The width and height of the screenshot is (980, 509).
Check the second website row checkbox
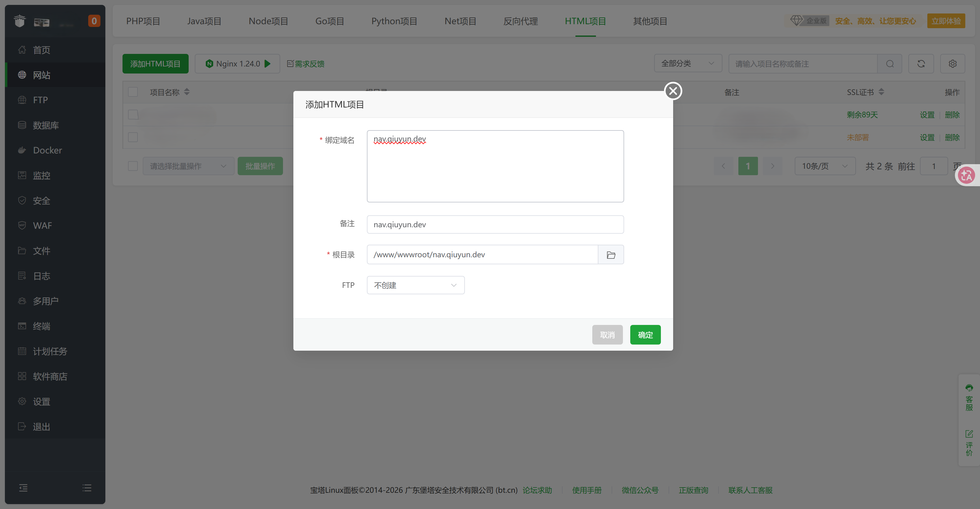pos(133,137)
